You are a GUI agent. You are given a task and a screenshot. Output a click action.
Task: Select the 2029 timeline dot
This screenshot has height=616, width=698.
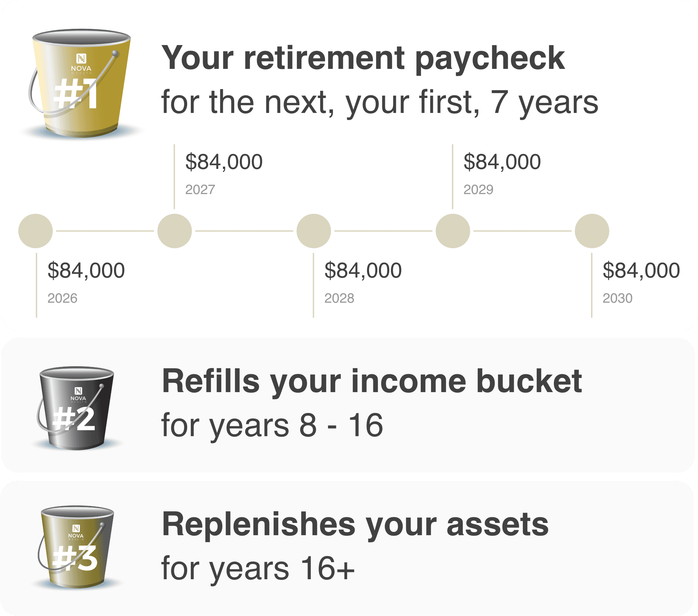click(x=453, y=231)
